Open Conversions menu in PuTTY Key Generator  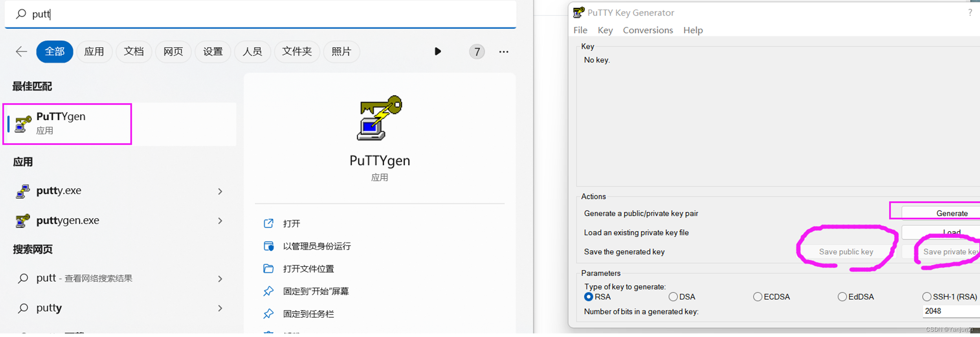tap(647, 30)
